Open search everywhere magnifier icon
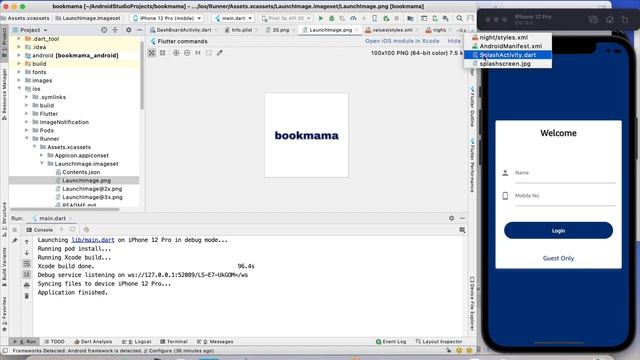 (460, 18)
